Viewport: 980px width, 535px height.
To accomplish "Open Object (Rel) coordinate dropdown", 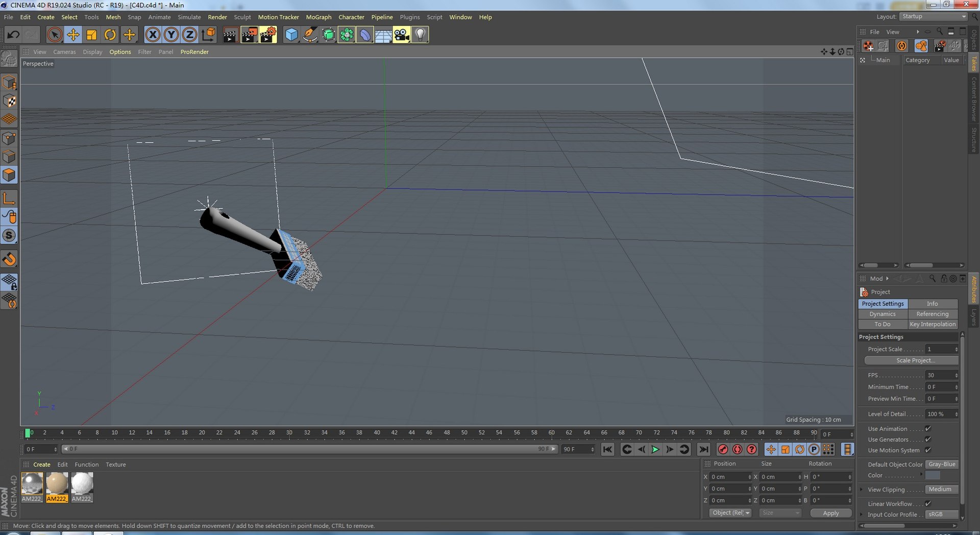I will [730, 513].
